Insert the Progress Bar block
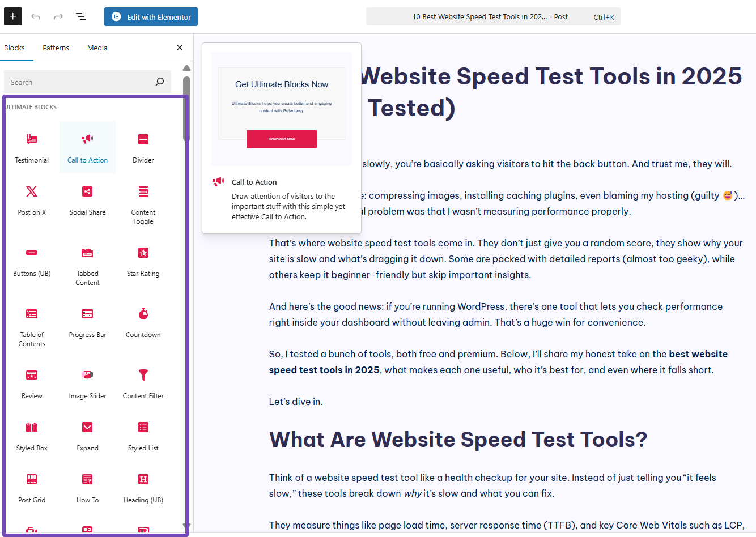Screen dimensions: 756x537 (x=87, y=322)
